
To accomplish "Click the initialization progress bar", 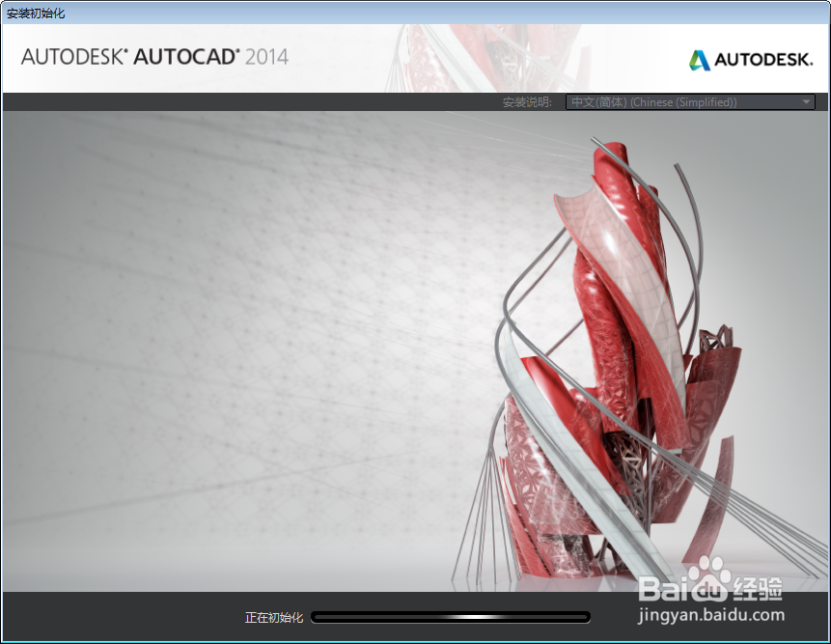I will (451, 617).
